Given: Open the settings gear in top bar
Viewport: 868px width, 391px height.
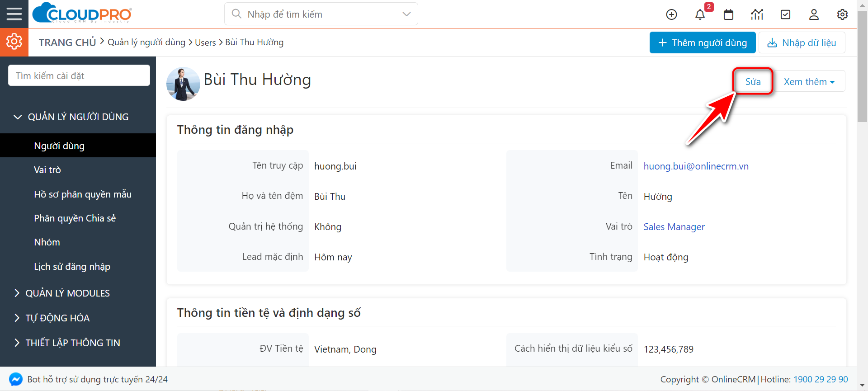Looking at the screenshot, I should [x=842, y=14].
